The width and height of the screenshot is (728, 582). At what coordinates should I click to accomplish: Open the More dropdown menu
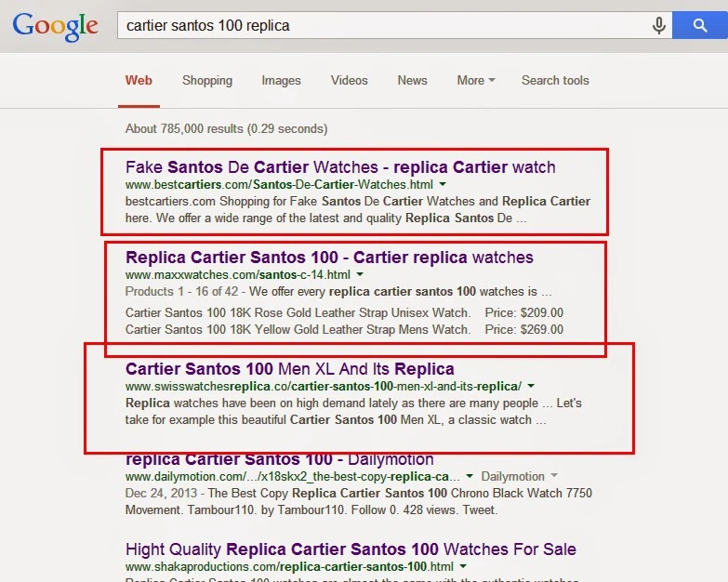476,80
